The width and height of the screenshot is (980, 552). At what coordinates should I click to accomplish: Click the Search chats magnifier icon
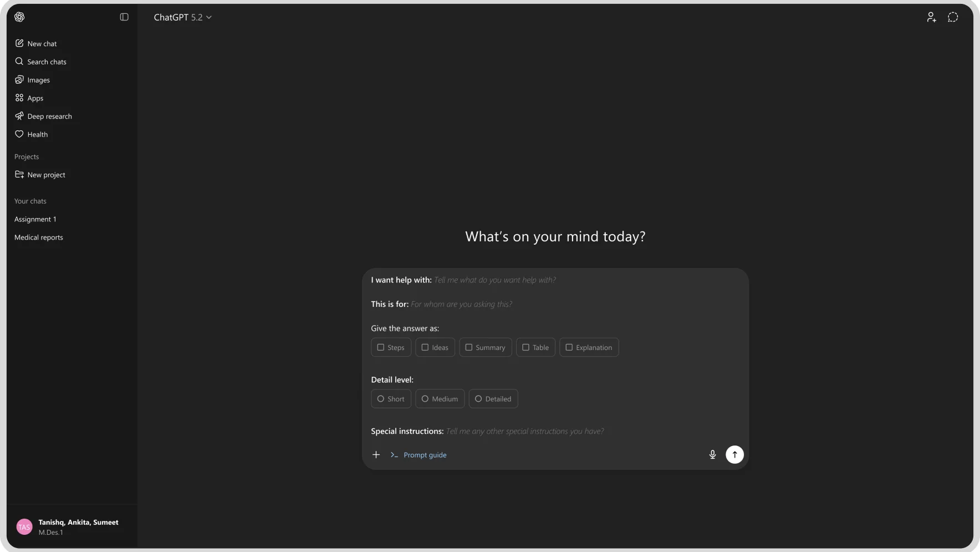(x=19, y=62)
